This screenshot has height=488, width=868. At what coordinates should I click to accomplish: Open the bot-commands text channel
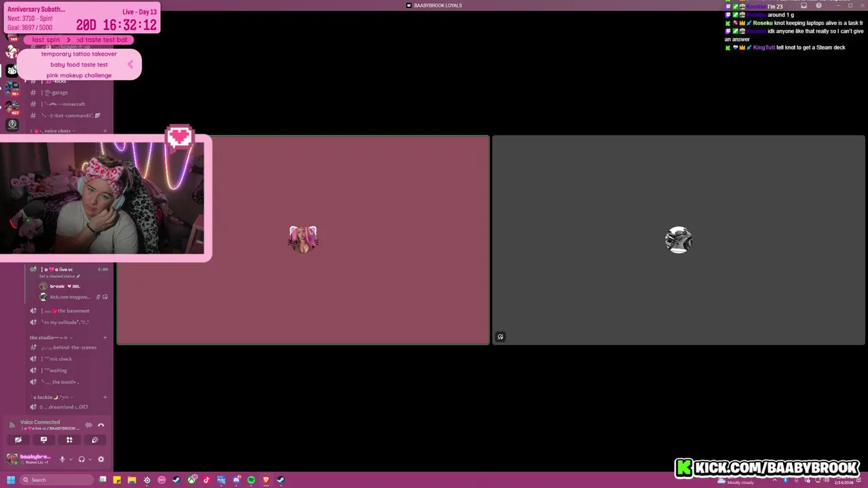tap(68, 115)
